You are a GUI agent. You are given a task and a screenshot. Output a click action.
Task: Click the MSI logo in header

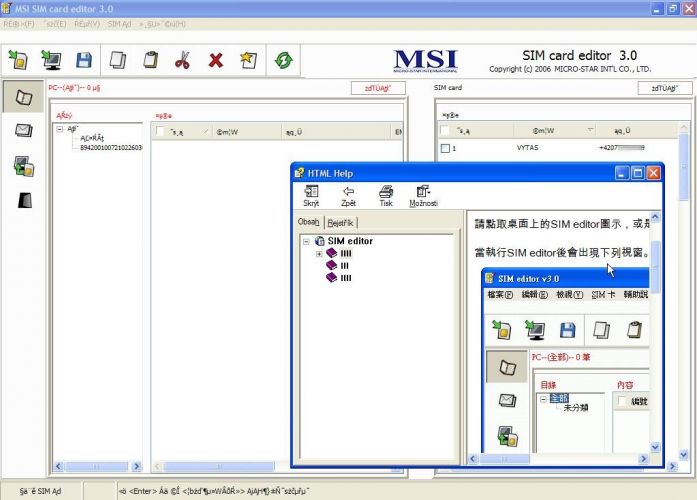click(425, 61)
